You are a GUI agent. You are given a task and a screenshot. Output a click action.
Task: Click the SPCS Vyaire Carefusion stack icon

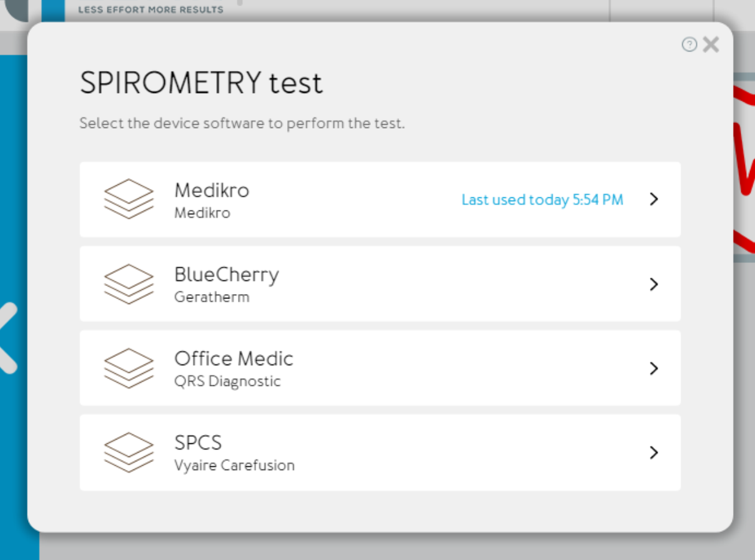tap(129, 453)
